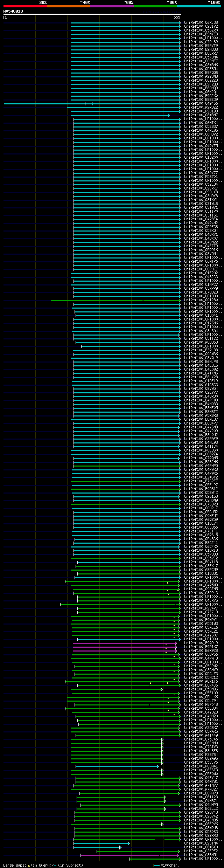Viewport: 224px width, 868px height.
Task: Select hit UniRef100_A2YGN8
Action: point(201,76)
